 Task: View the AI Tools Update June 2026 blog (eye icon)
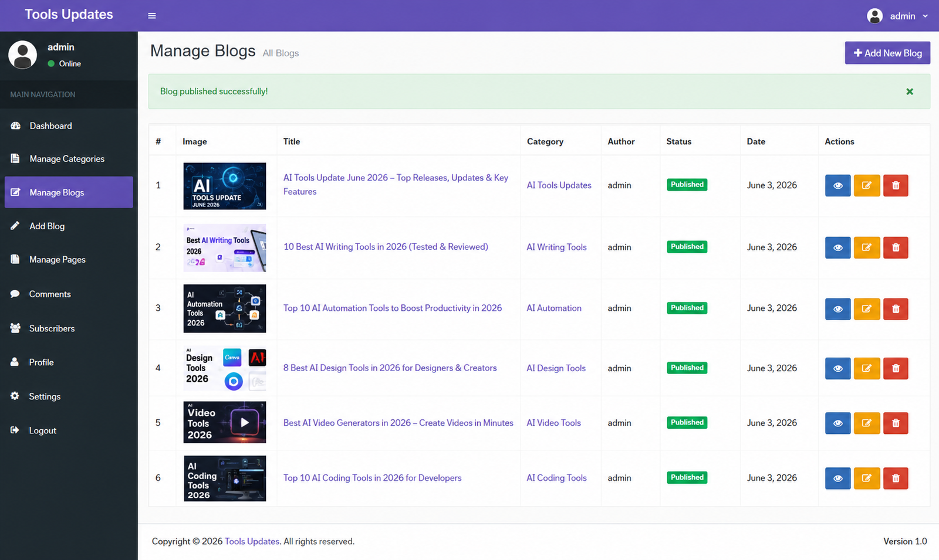838,185
